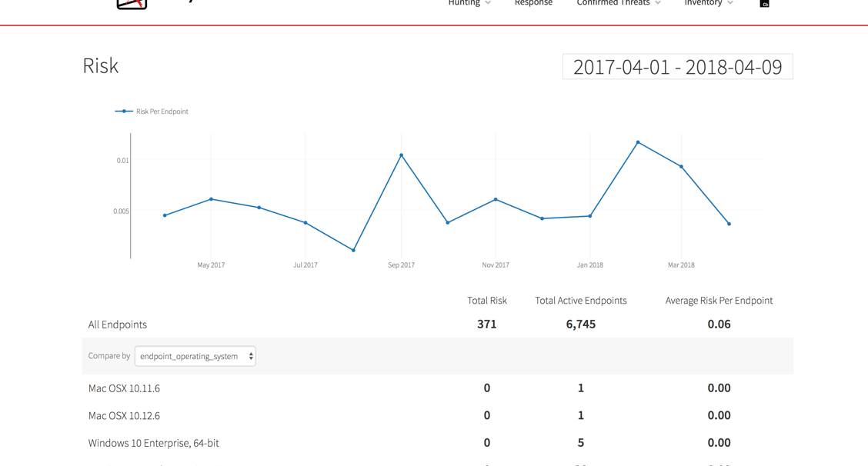The image size is (868, 466).
Task: Select the Nov 2017 data point on chart
Action: tap(496, 200)
